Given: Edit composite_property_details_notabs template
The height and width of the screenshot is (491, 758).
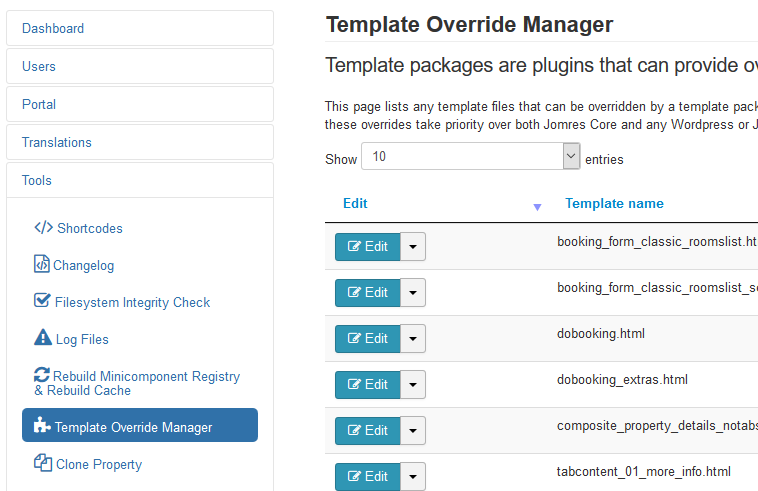Looking at the screenshot, I should coord(368,430).
